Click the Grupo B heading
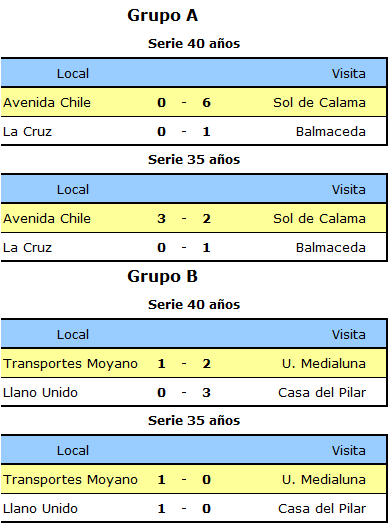This screenshot has width=388, height=523. coord(162,277)
